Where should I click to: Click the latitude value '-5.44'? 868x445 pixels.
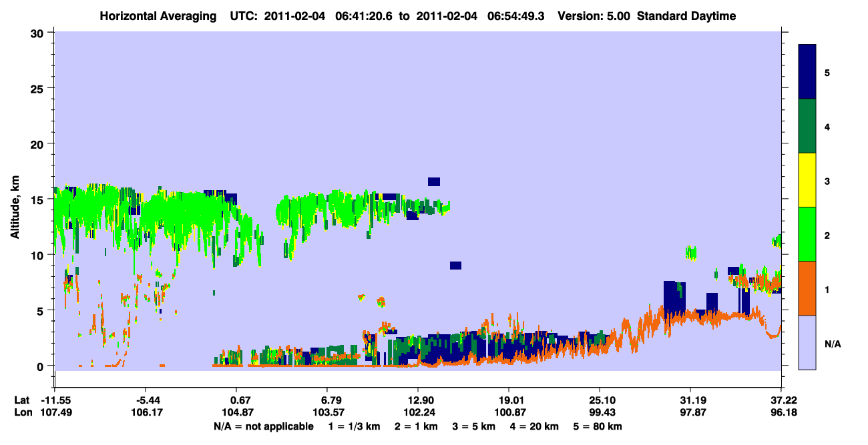[147, 400]
